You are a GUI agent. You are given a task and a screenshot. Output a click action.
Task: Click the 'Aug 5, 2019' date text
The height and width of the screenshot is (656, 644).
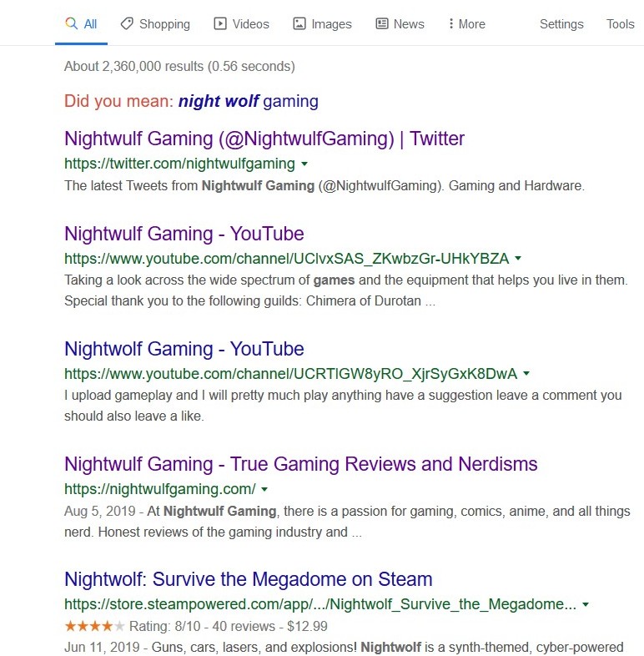tap(99, 511)
